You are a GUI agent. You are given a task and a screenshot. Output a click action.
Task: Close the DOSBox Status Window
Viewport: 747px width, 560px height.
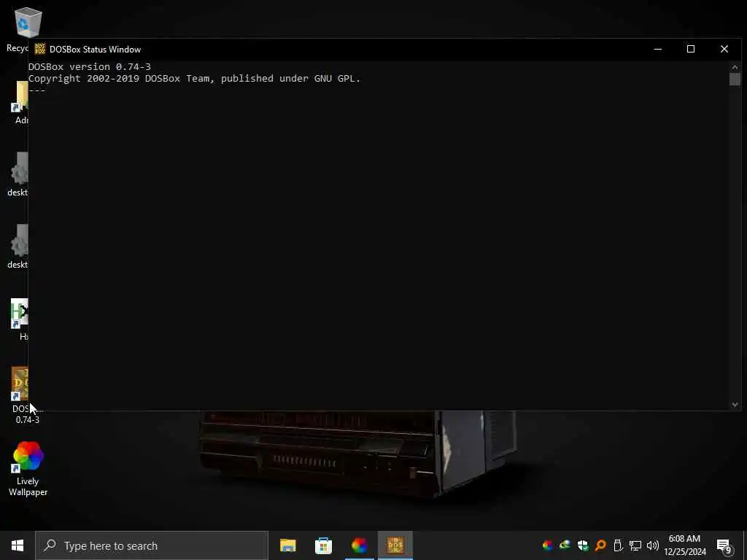(x=724, y=49)
